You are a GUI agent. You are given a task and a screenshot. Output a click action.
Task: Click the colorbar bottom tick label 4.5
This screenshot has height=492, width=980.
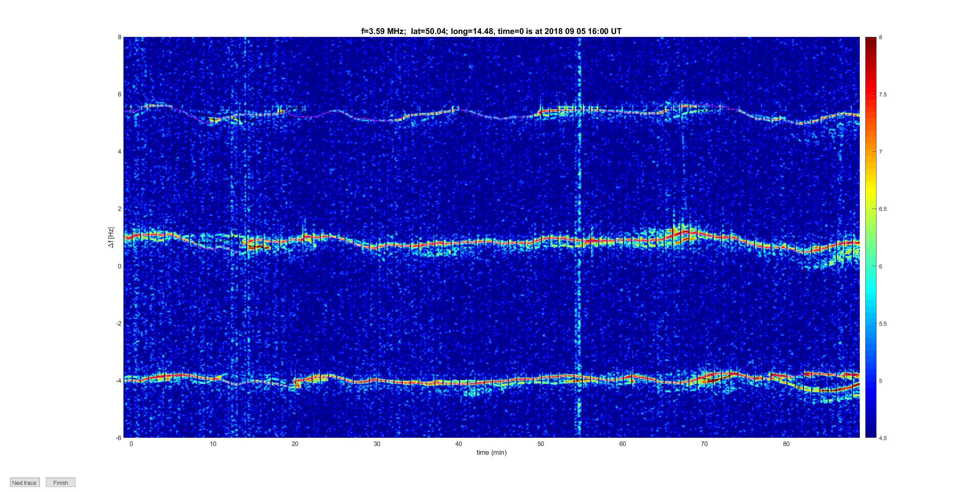click(883, 438)
